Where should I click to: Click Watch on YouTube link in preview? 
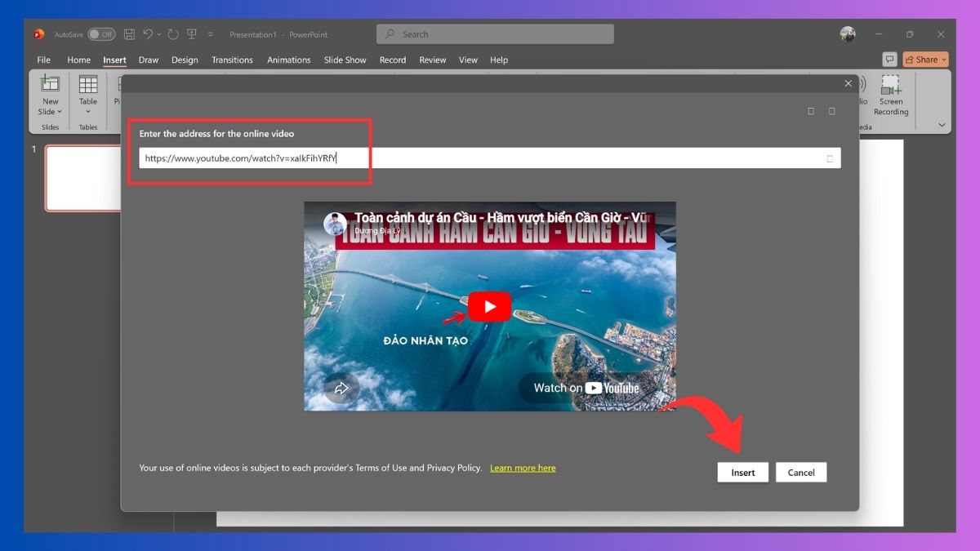[x=585, y=388]
